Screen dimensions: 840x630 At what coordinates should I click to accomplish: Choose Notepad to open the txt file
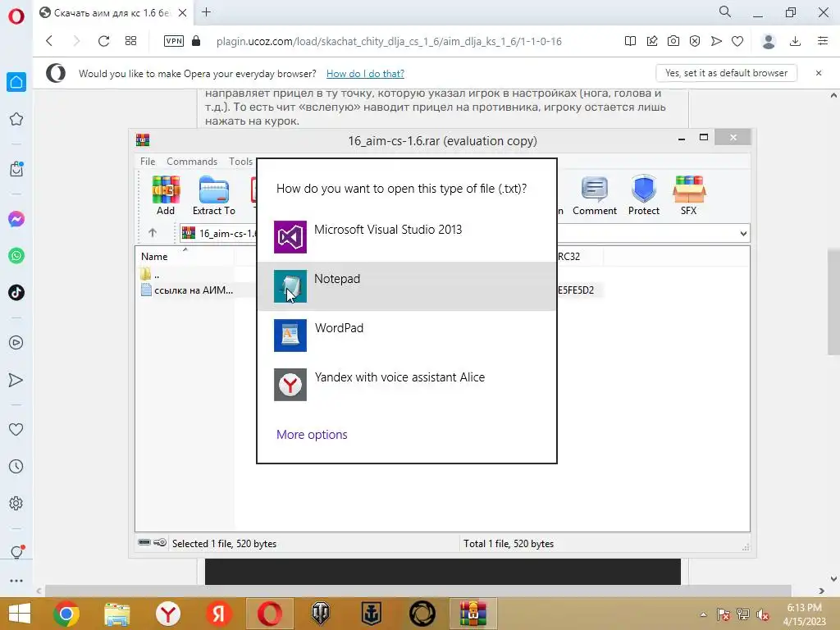pos(407,286)
